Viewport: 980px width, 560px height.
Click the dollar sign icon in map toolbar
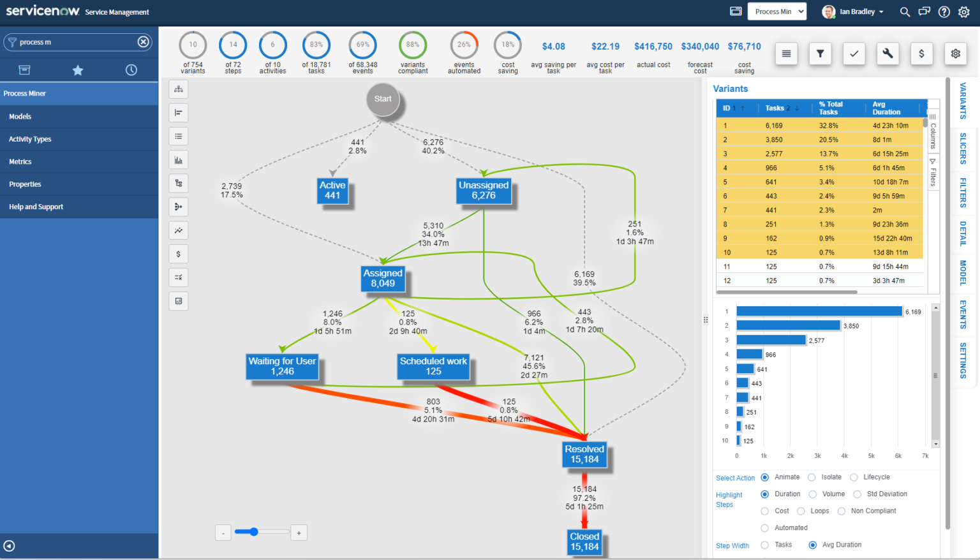[x=179, y=254]
